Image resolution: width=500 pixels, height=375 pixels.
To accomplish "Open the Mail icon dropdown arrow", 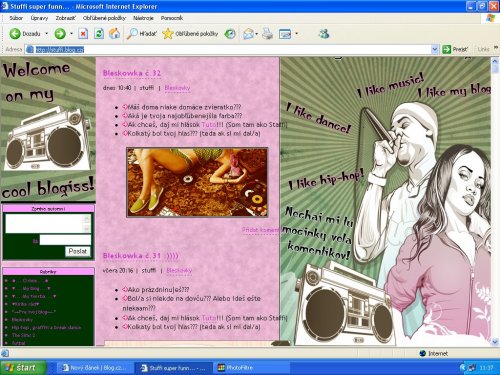I will [x=256, y=33].
